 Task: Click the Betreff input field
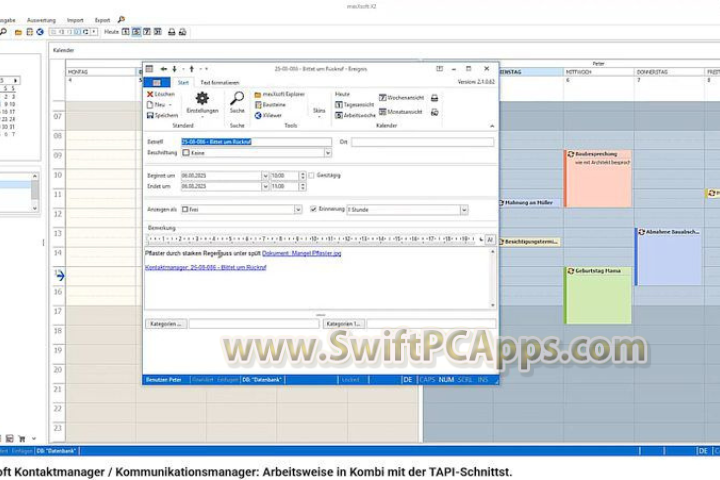(256, 142)
